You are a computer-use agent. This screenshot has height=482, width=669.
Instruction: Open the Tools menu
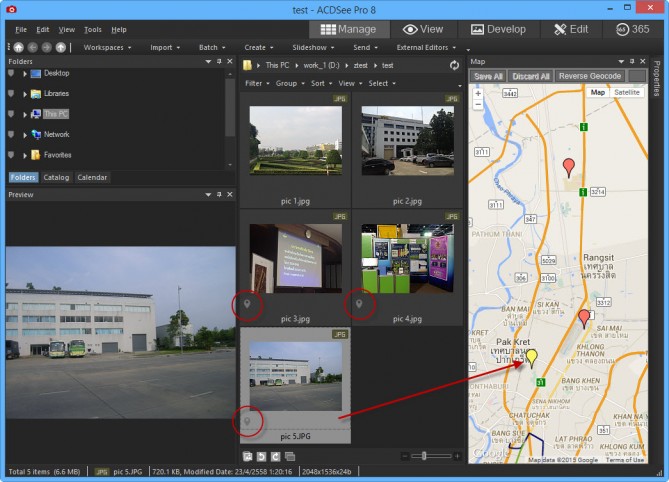click(x=93, y=29)
